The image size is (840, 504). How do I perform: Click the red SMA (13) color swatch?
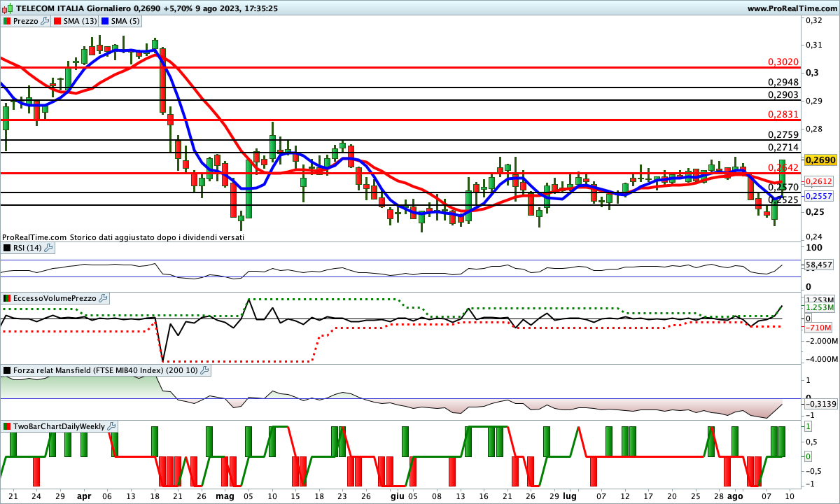point(58,21)
